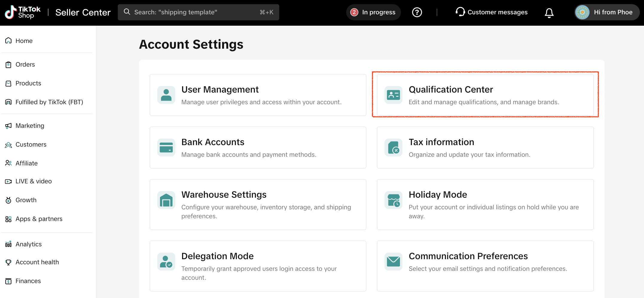Open Customer messages
644x298 pixels.
point(492,12)
